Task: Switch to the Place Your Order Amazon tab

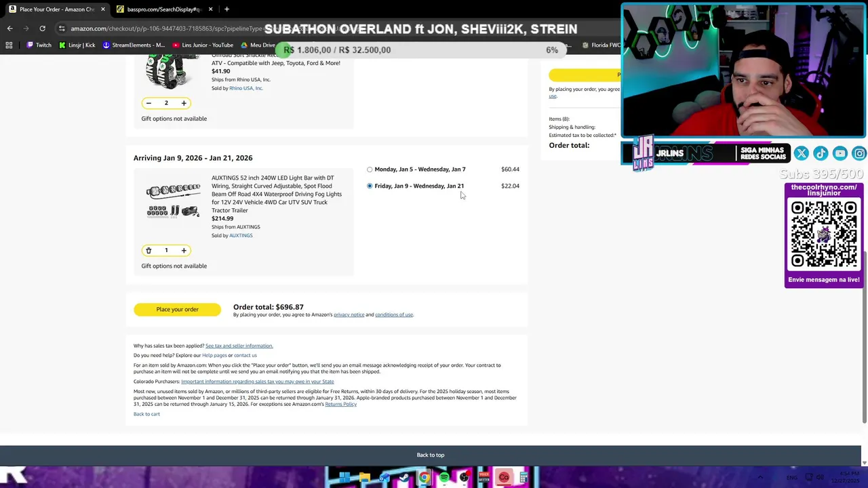Action: tap(57, 9)
